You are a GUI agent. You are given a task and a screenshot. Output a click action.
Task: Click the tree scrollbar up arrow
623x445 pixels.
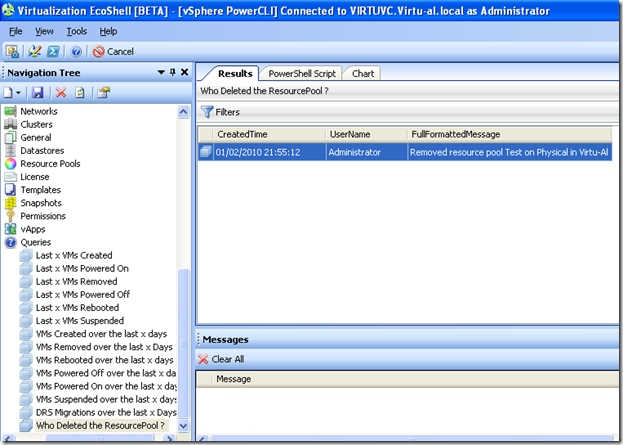tap(183, 112)
